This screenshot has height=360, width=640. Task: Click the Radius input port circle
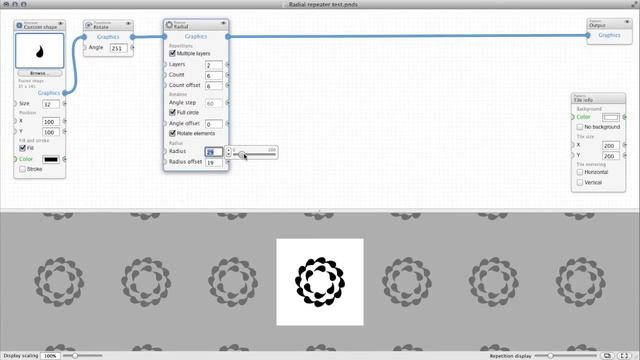click(164, 151)
